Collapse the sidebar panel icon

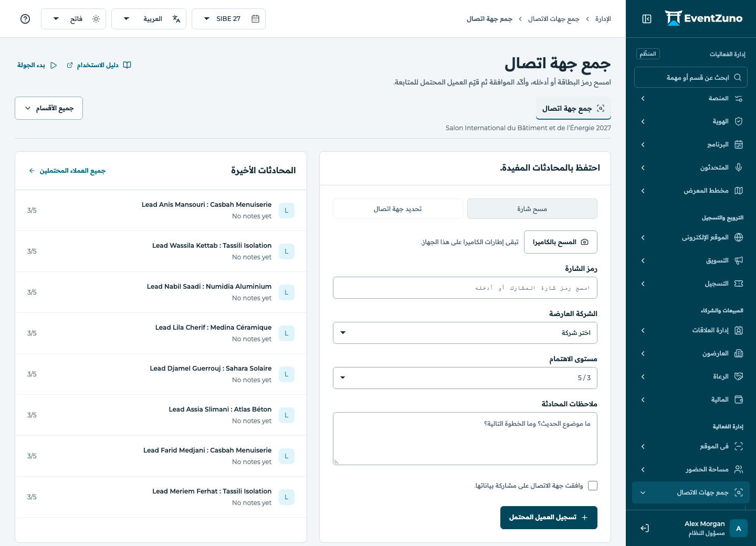click(647, 19)
